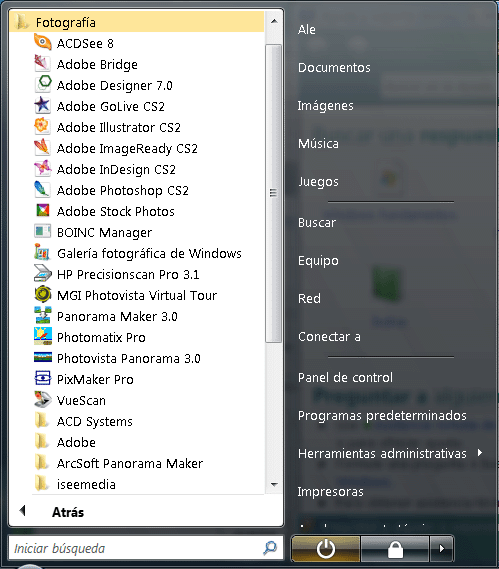Screen dimensions: 499x569
Task: Click the Panorama Maker 3.0 icon
Action: 42,316
